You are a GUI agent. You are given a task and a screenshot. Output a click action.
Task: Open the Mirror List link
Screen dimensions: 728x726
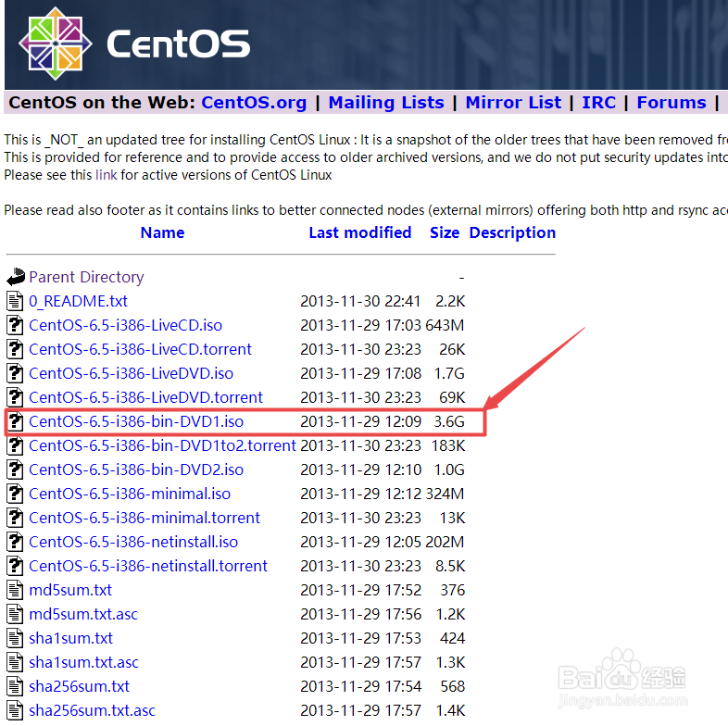tap(513, 103)
